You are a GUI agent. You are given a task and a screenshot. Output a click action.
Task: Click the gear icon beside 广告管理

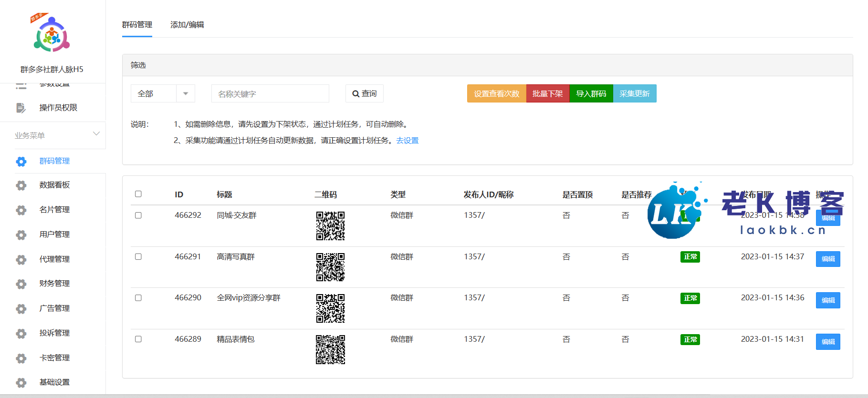click(21, 309)
